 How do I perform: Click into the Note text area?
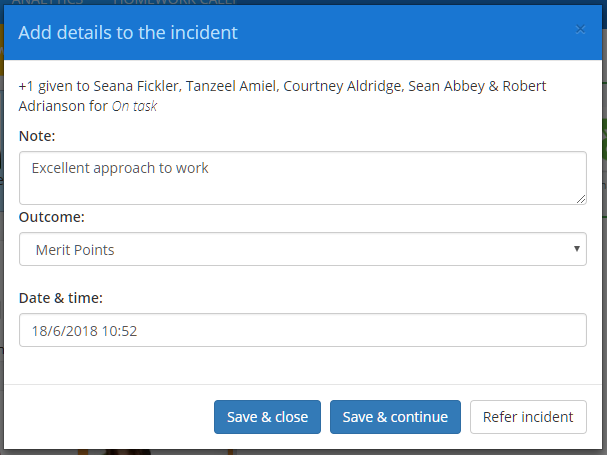click(302, 178)
